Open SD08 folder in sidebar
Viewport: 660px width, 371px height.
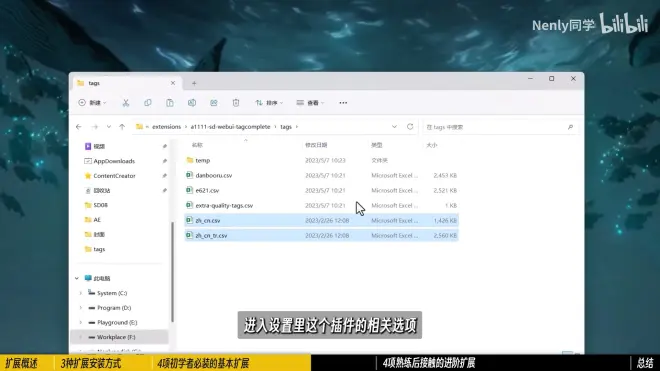(100, 205)
